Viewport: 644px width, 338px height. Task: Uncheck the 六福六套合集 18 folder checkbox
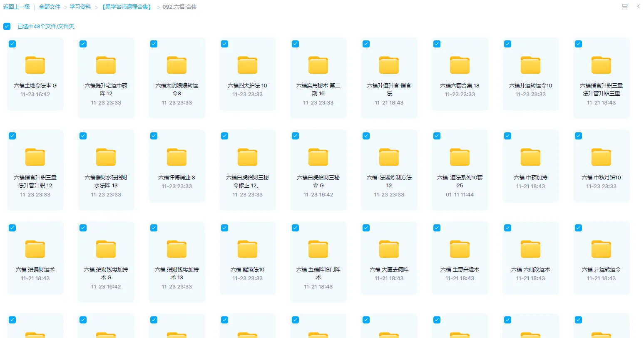[x=437, y=44]
